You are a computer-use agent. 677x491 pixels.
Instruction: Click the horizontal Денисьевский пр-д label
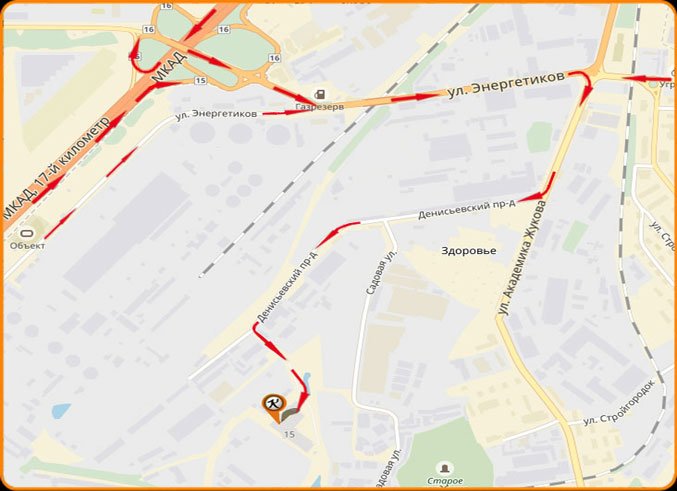click(467, 209)
